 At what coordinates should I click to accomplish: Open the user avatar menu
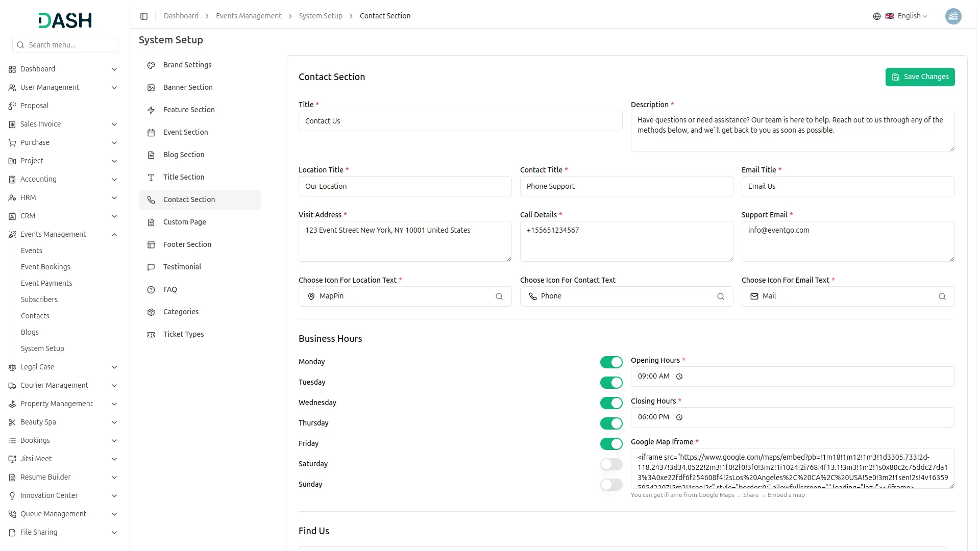coord(952,16)
